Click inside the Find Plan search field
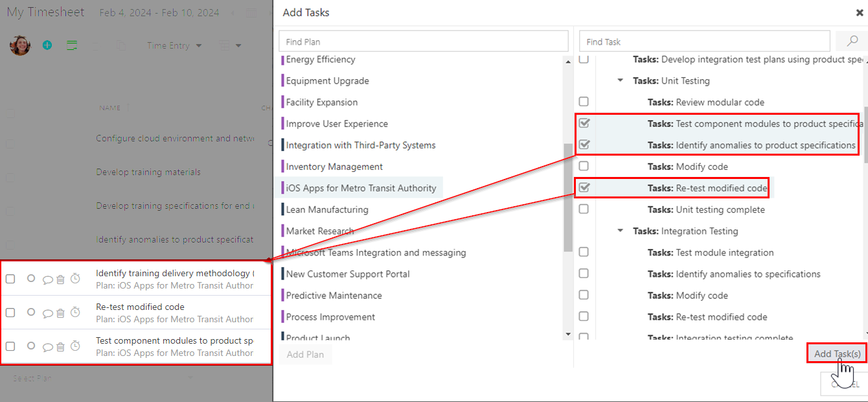The width and height of the screenshot is (868, 402). 424,40
